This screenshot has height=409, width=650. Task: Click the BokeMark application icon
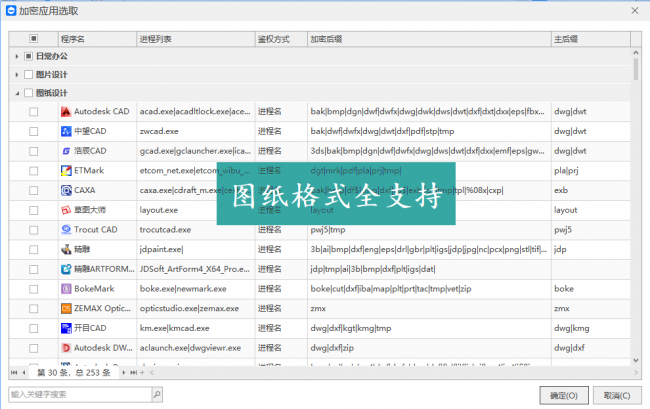[x=66, y=289]
